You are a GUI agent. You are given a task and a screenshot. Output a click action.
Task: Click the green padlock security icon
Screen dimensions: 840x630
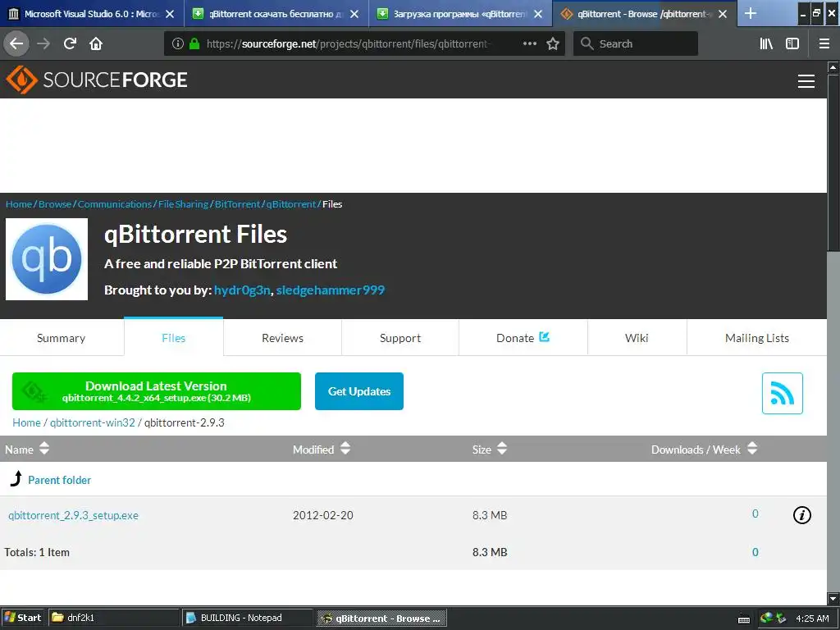[194, 44]
